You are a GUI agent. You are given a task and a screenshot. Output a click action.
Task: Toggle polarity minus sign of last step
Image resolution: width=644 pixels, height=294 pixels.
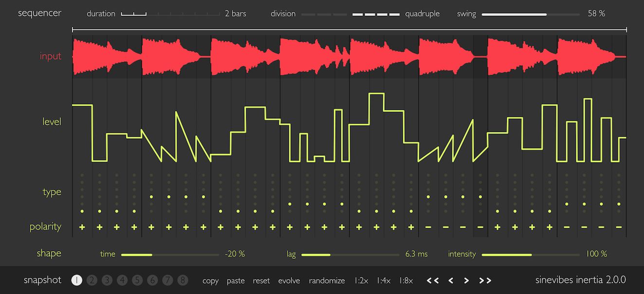tap(619, 227)
